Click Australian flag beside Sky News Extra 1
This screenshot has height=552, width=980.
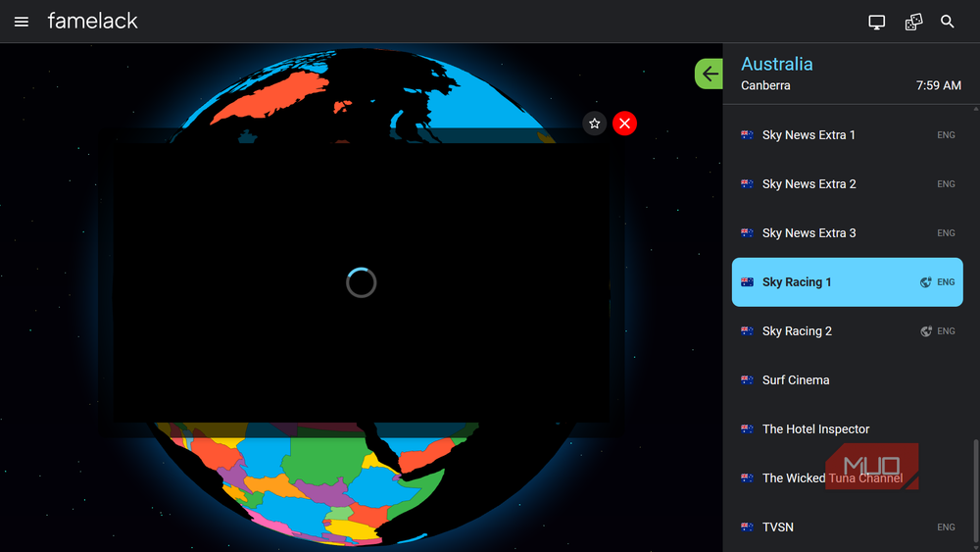747,135
